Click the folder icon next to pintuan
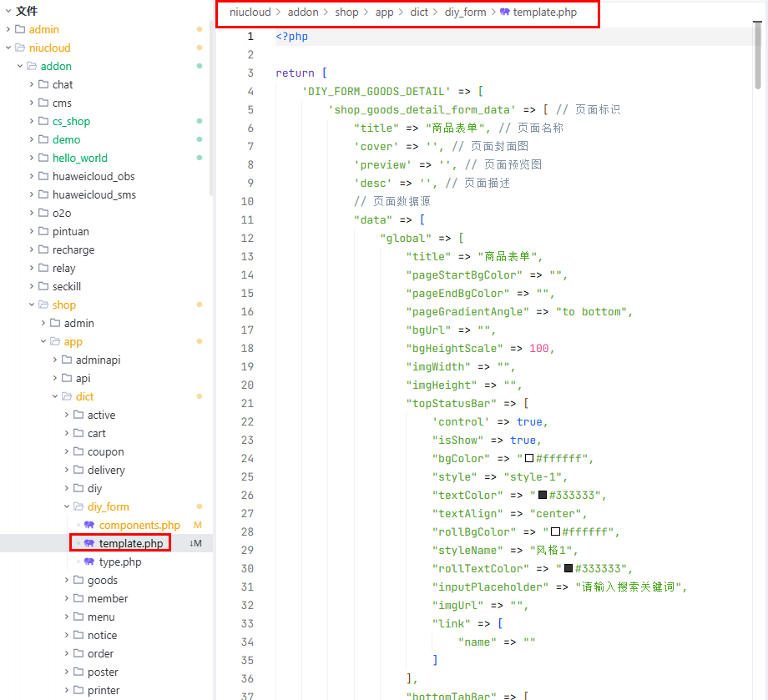The width and height of the screenshot is (768, 700). (x=43, y=231)
